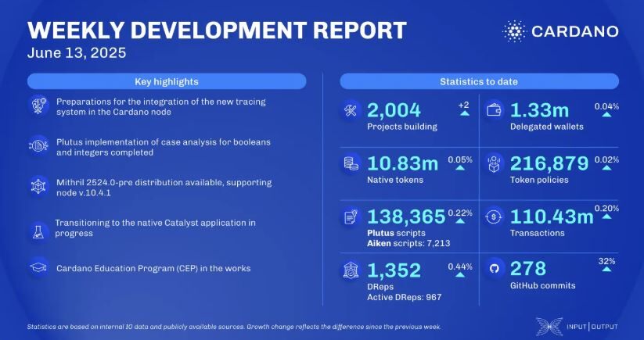
Task: Click the up arrow under 0.22%
Action: [x=460, y=221]
